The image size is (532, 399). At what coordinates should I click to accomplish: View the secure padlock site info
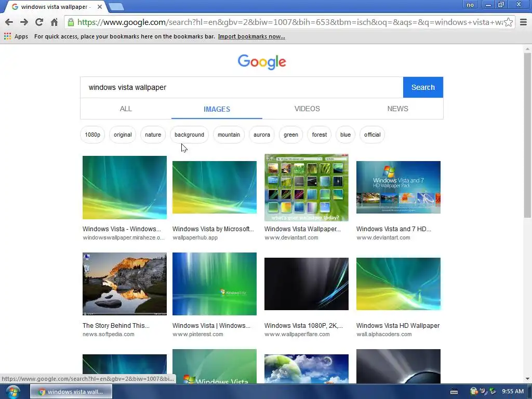point(71,22)
